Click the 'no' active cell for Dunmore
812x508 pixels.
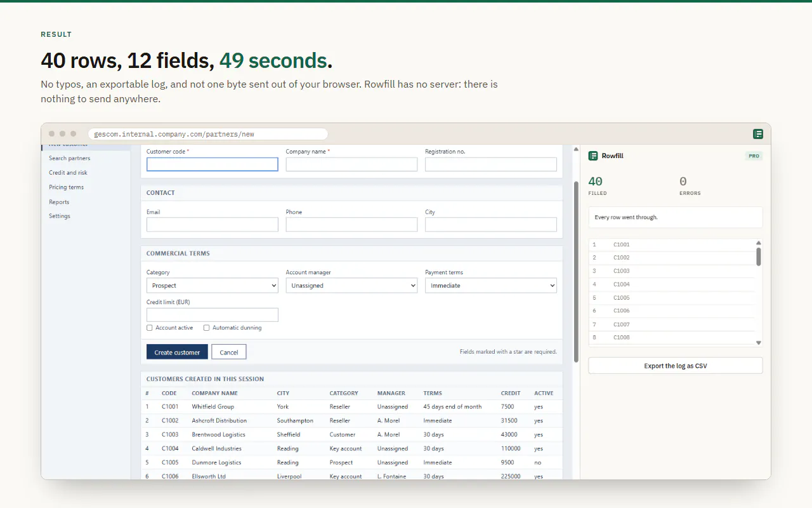point(538,462)
